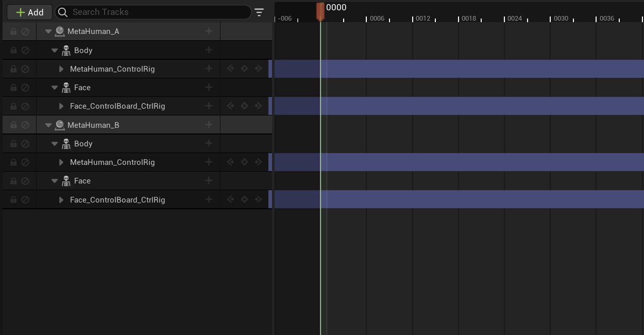The width and height of the screenshot is (644, 335).
Task: Go to next key on MetaHuman_B's Face_ControlBoard_CtrlRig
Action: tap(258, 199)
